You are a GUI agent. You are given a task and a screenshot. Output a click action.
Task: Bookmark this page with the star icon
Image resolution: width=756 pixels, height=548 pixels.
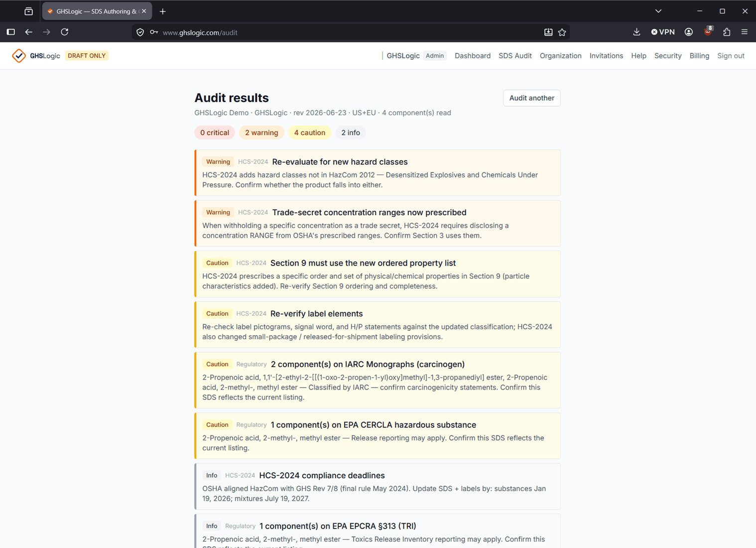[562, 32]
